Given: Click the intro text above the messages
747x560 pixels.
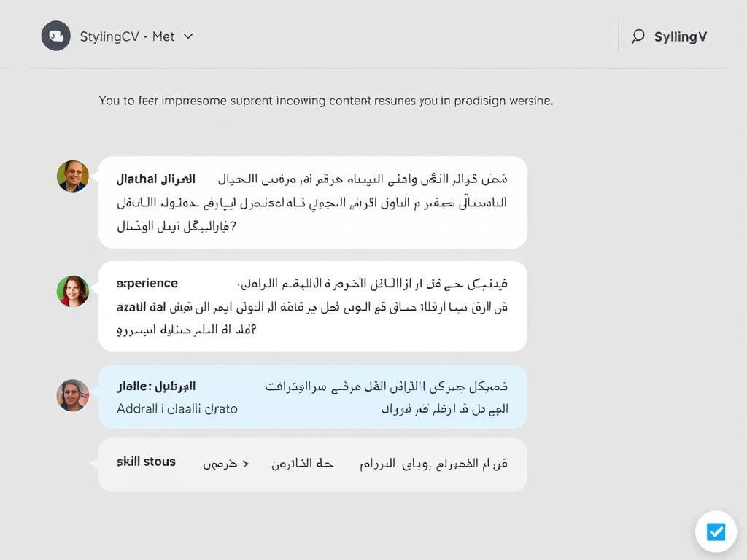Looking at the screenshot, I should tap(326, 101).
